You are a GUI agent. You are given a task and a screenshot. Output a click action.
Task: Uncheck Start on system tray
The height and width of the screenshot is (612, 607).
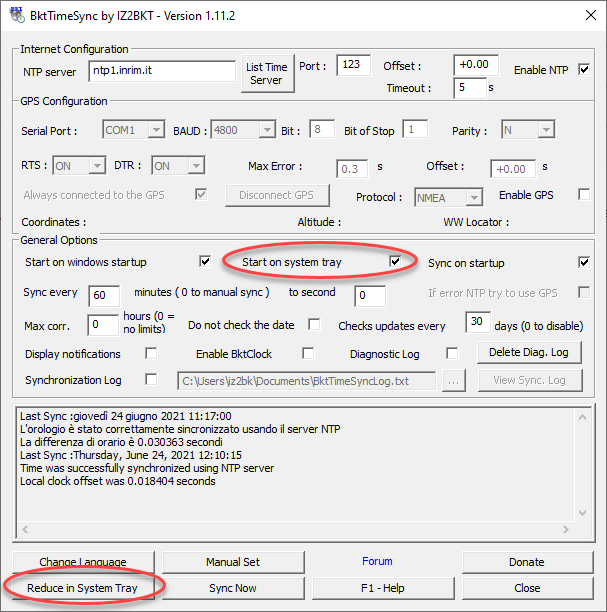tap(395, 261)
